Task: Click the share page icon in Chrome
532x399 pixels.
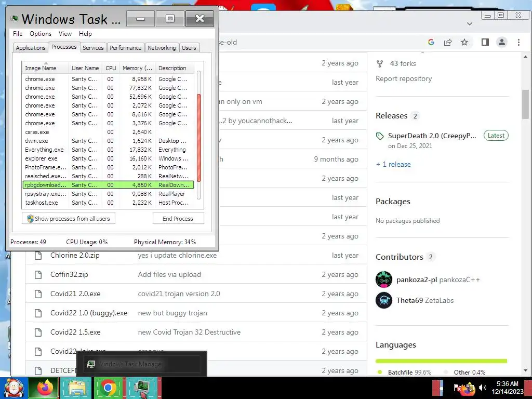Action: (x=448, y=42)
